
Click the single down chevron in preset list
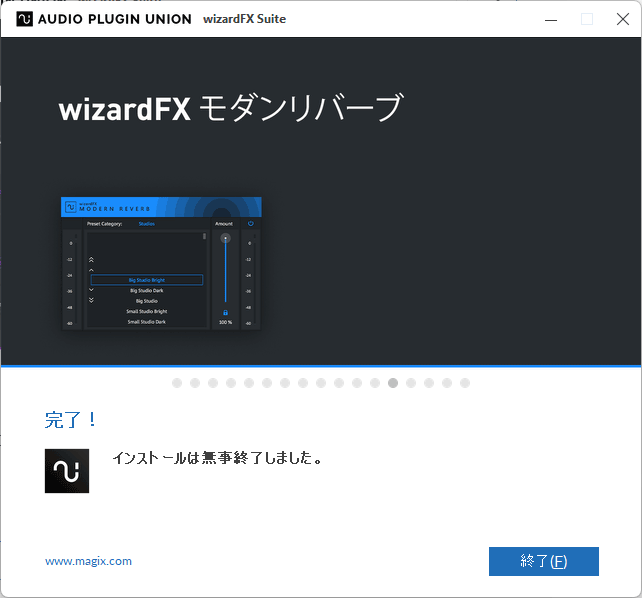[92, 289]
